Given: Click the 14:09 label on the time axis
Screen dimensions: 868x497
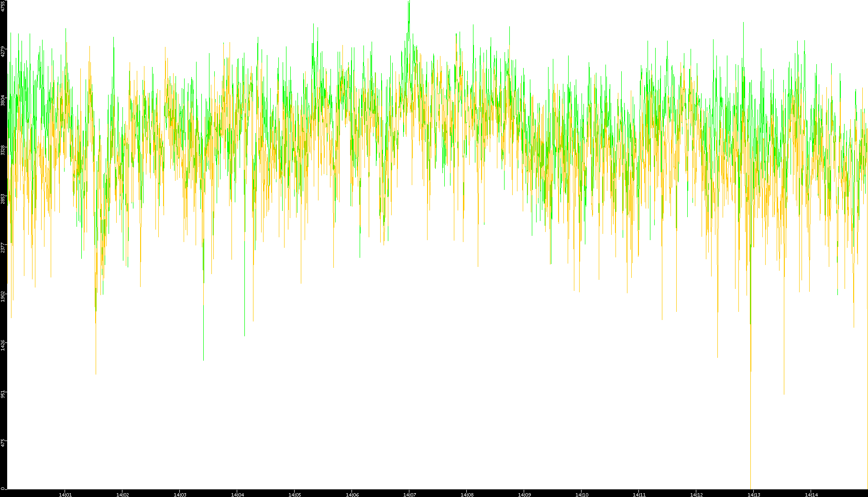Looking at the screenshot, I should 524,495.
